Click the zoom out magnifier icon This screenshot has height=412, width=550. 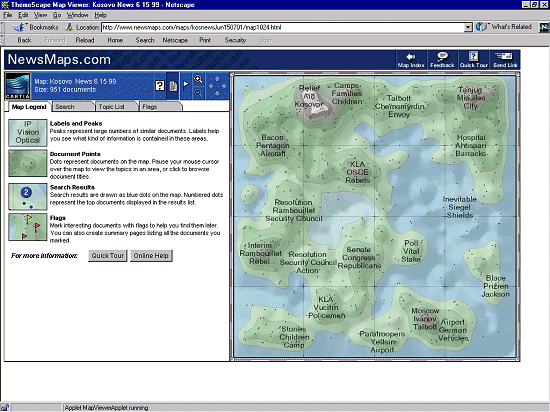coord(198,93)
